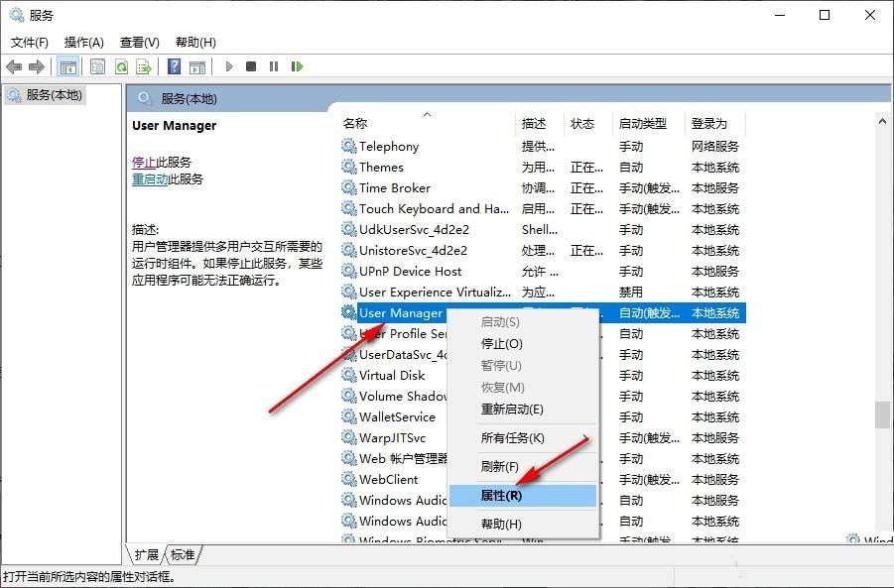The height and width of the screenshot is (588, 894).
Task: Click the Export List toolbar icon
Action: point(144,66)
